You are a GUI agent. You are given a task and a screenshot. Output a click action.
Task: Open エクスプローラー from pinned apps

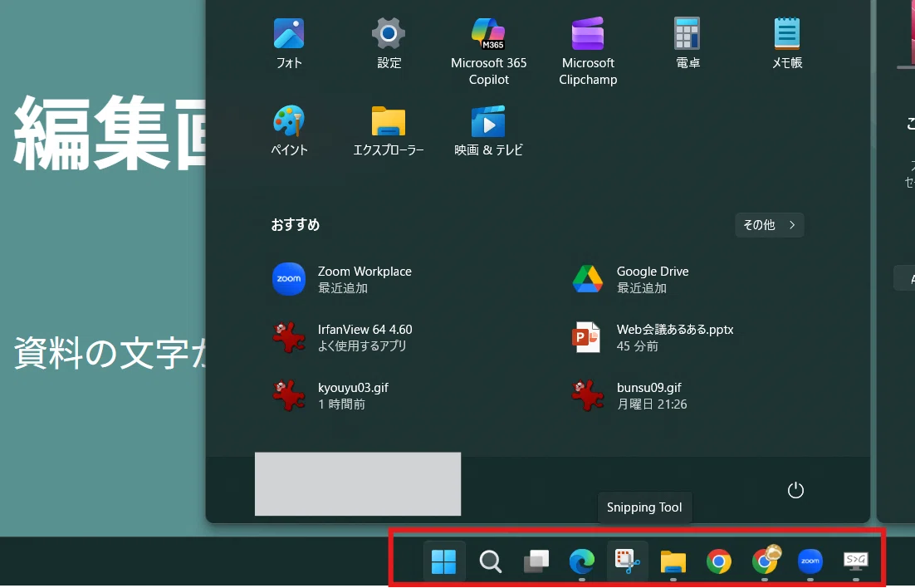click(x=389, y=130)
